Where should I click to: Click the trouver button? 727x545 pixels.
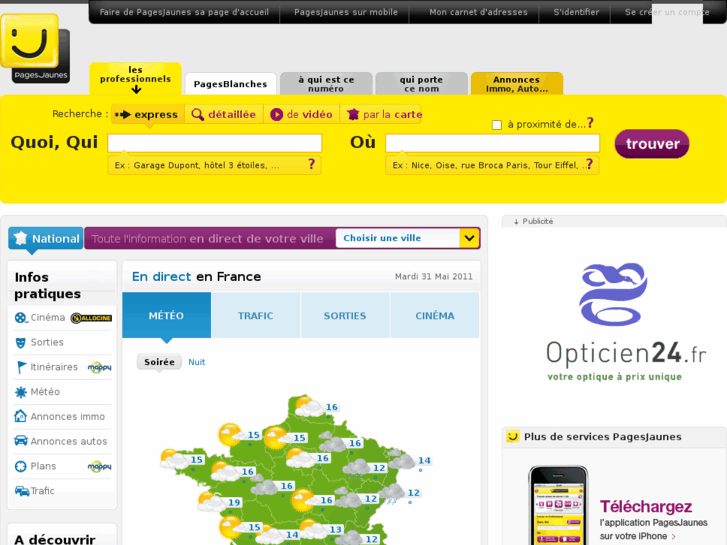(x=652, y=144)
